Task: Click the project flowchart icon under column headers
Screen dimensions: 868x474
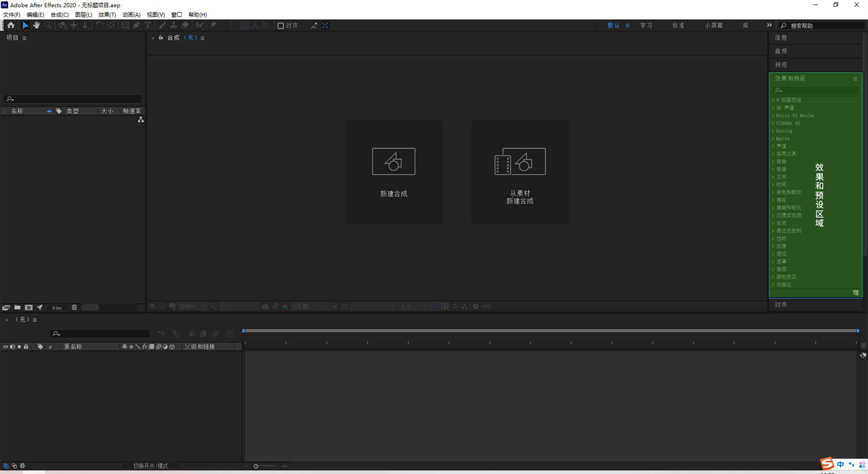Action: [x=141, y=120]
